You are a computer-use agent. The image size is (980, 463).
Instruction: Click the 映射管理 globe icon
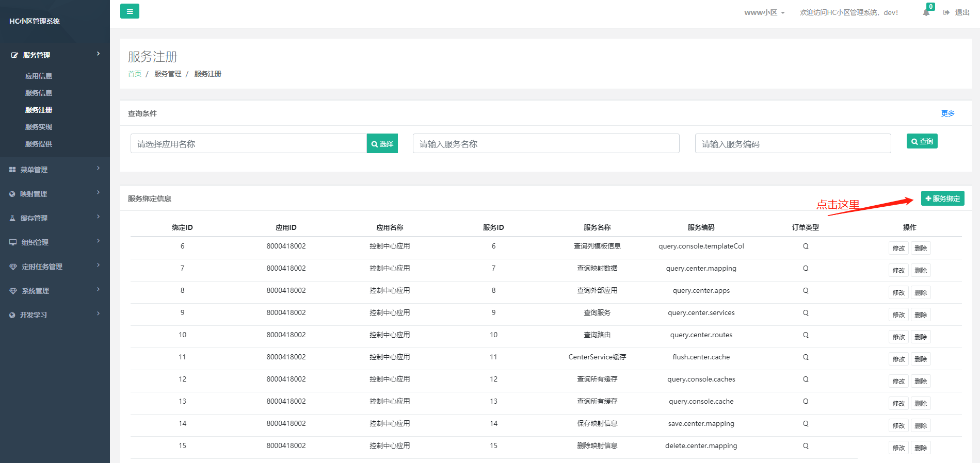click(12, 194)
